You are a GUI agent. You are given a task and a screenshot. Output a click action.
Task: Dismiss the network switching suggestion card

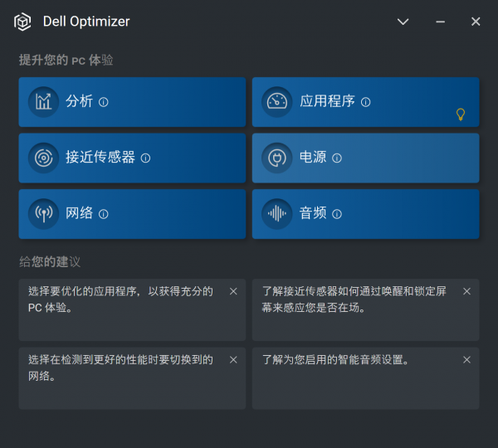tap(233, 359)
